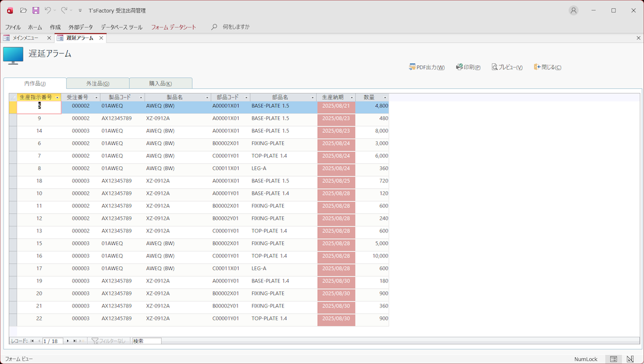Click the Save icon in quick access toolbar
Image resolution: width=644 pixels, height=364 pixels.
click(x=36, y=11)
